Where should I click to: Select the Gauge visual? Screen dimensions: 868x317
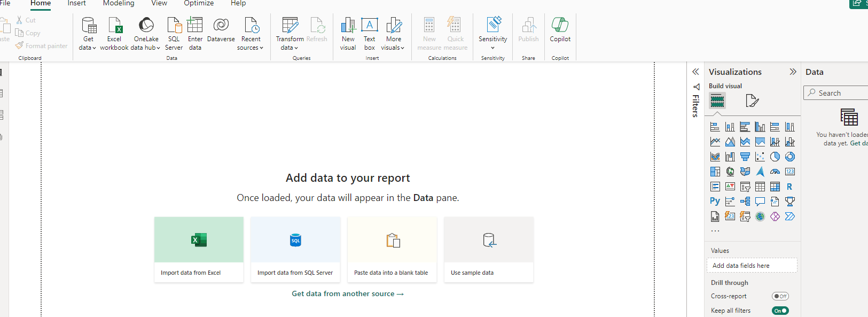point(775,172)
